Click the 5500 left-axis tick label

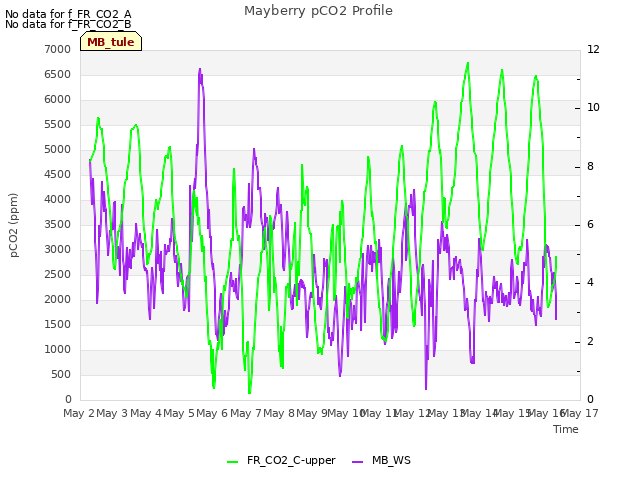[58, 124]
